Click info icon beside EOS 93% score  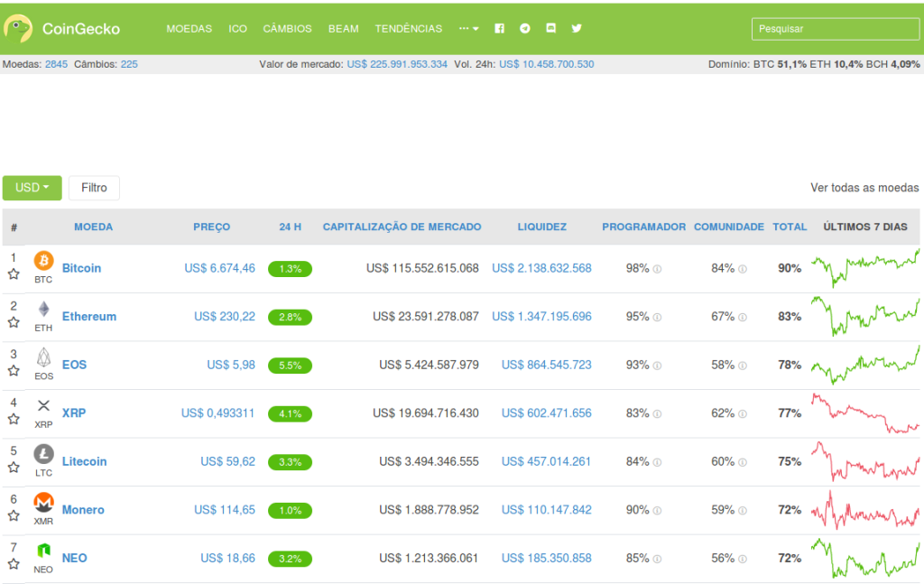pyautogui.click(x=657, y=366)
